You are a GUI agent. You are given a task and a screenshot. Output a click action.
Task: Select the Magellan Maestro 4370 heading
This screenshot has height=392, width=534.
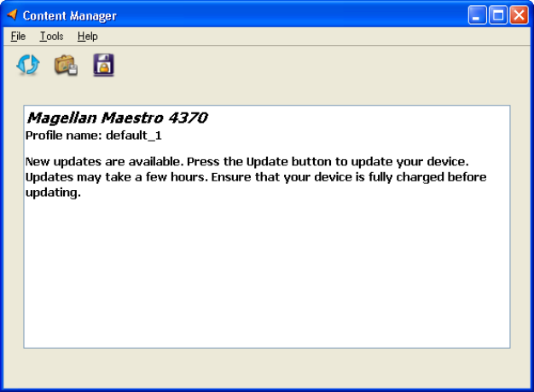118,118
